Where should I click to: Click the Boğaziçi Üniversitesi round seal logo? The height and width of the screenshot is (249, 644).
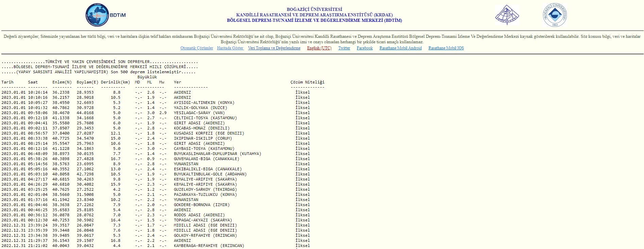coord(555,15)
